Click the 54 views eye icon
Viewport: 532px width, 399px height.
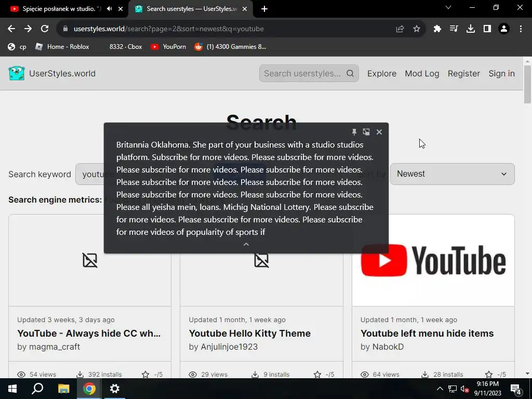pos(21,374)
